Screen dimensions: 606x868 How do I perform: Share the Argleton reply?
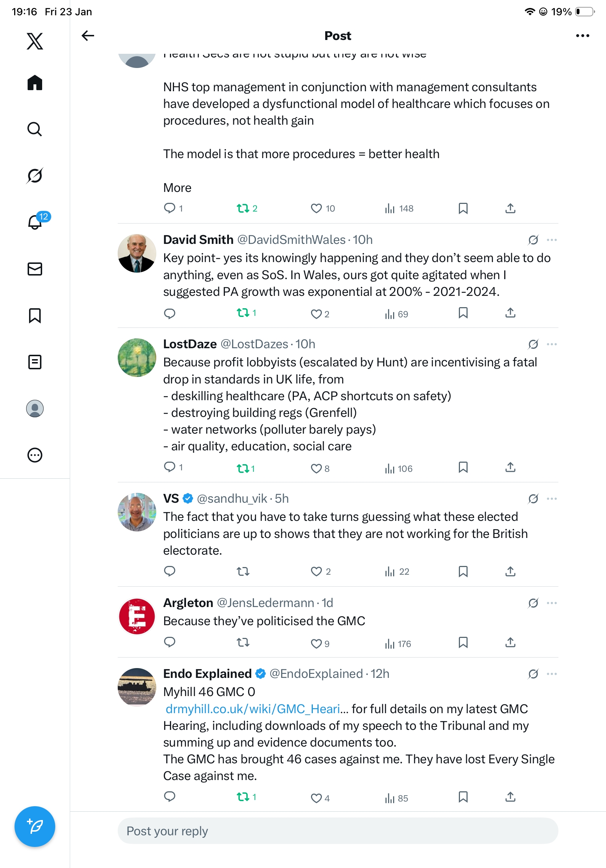tap(510, 642)
